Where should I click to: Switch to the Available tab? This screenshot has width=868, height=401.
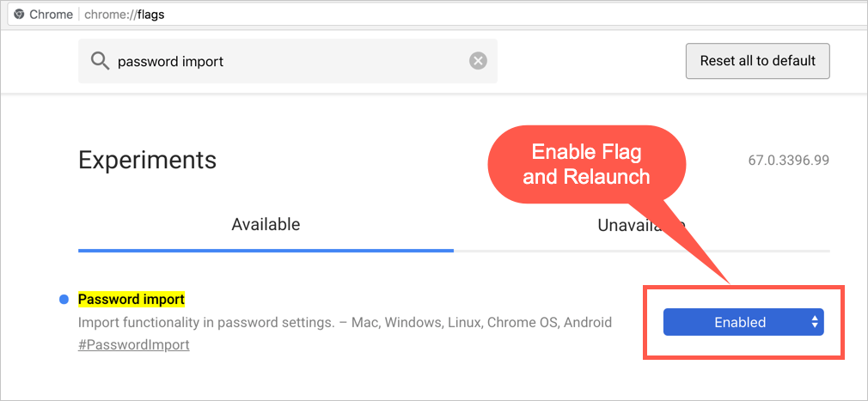click(x=266, y=225)
